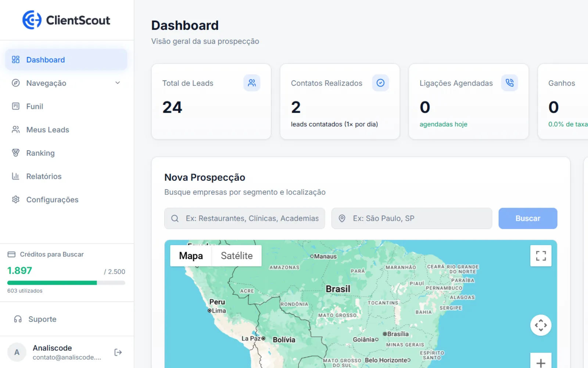Click the Funil kanban icon
588x368 pixels.
click(15, 106)
